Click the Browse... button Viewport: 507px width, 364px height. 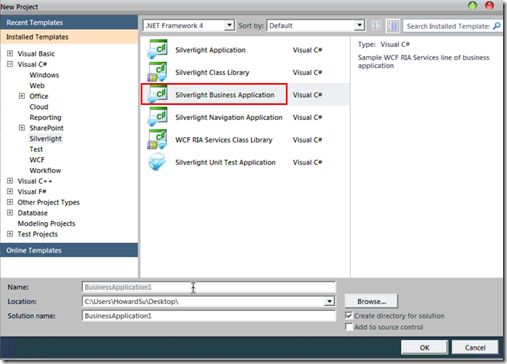pos(371,301)
